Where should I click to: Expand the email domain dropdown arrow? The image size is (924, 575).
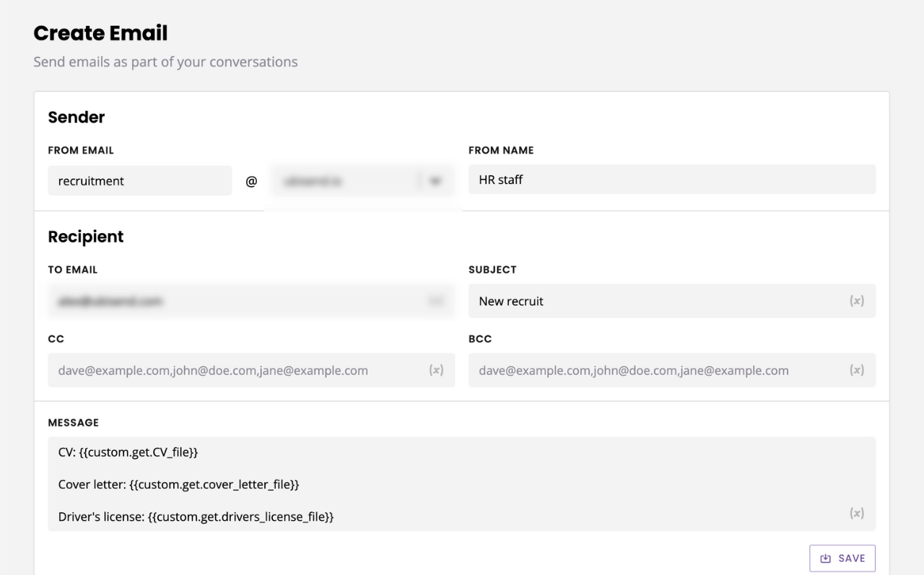pos(435,181)
